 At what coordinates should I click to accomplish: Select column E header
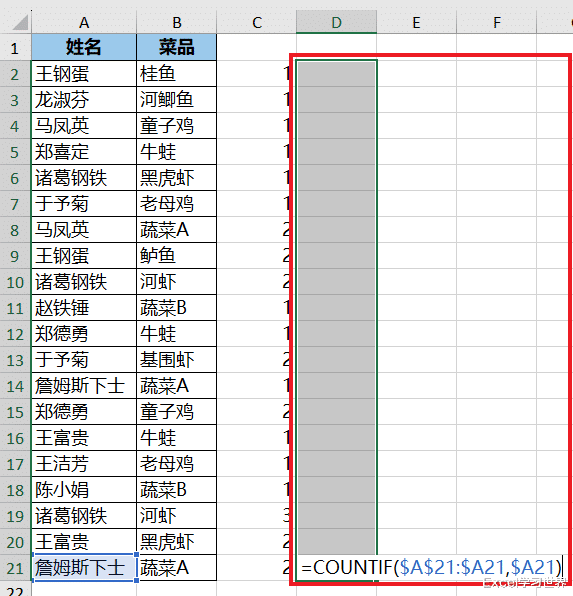coord(417,22)
